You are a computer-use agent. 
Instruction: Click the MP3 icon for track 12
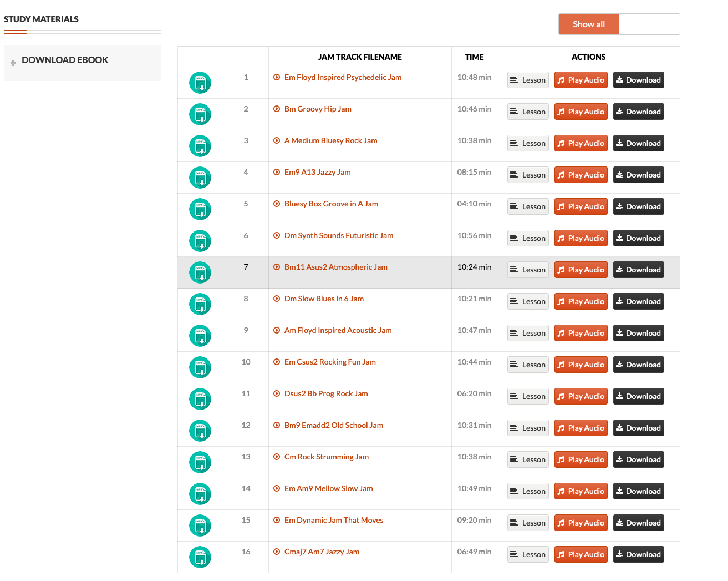[200, 431]
